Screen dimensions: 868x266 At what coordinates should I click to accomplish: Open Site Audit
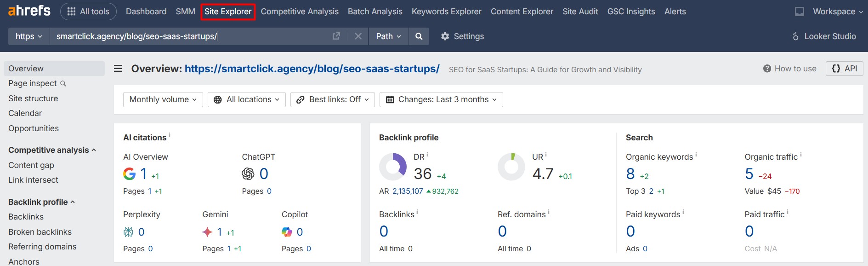coord(580,12)
